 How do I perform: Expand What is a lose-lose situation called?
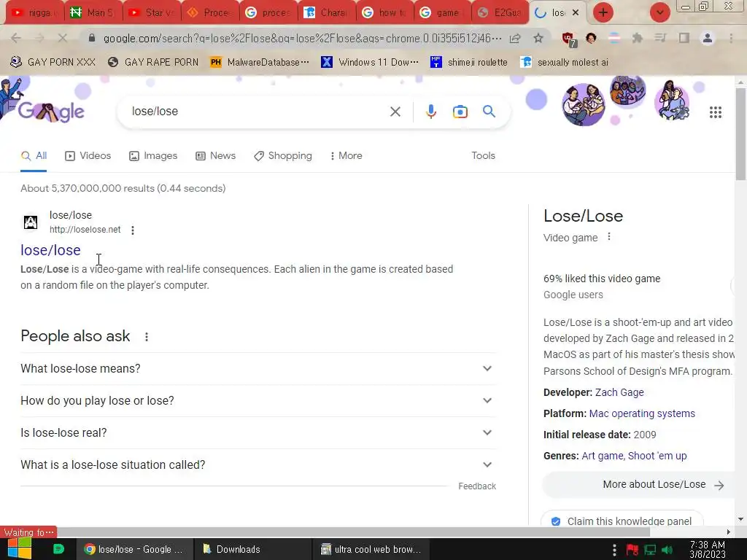[258, 464]
